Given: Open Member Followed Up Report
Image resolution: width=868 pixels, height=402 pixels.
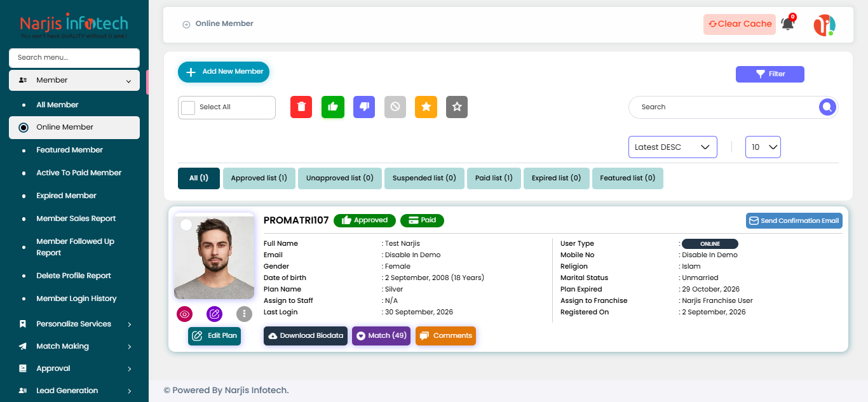Looking at the screenshot, I should 75,247.
